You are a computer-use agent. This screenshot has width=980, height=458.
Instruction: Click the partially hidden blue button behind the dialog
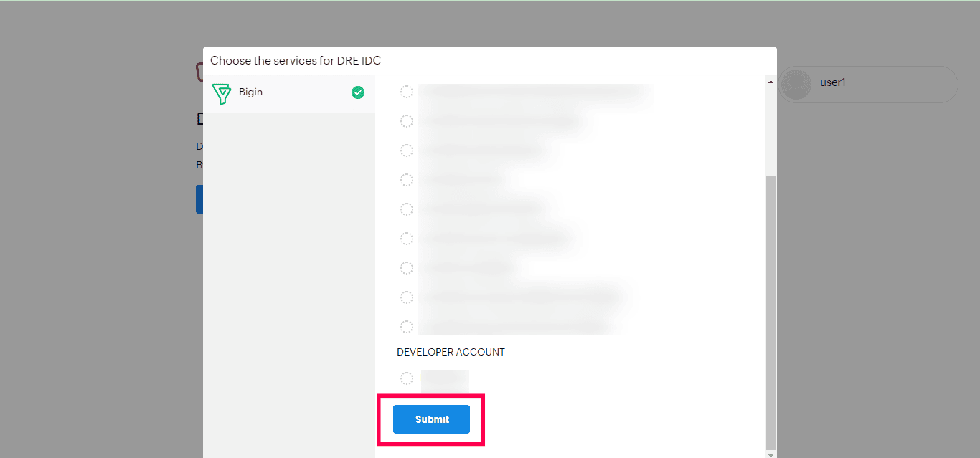199,199
